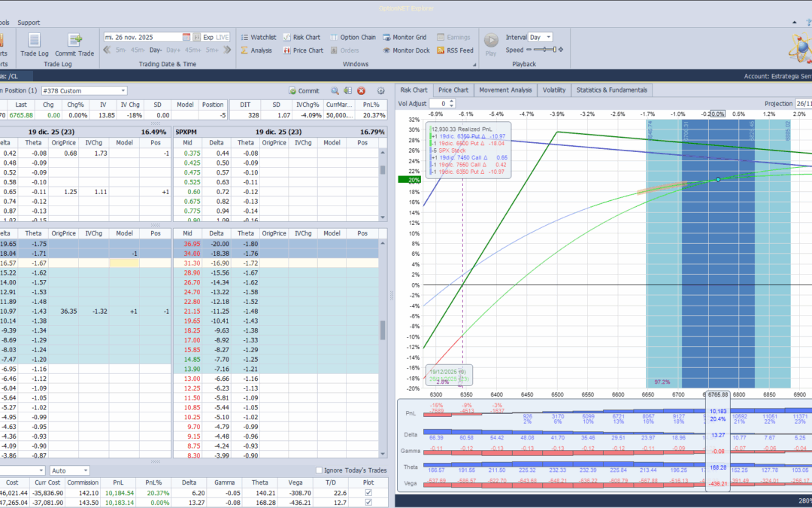Viewport: 812px width, 508px height.
Task: Open Price Chart from Windows ribbon group
Action: coord(303,50)
